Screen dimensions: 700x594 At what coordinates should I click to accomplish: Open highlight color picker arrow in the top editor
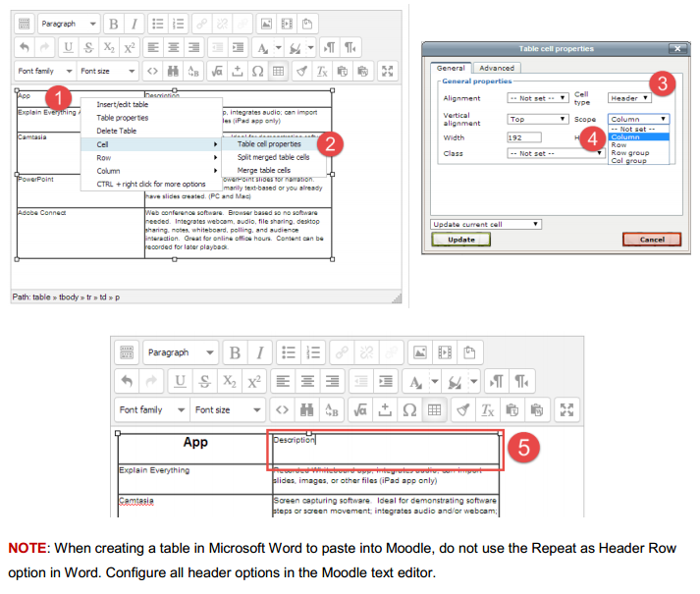pos(310,47)
